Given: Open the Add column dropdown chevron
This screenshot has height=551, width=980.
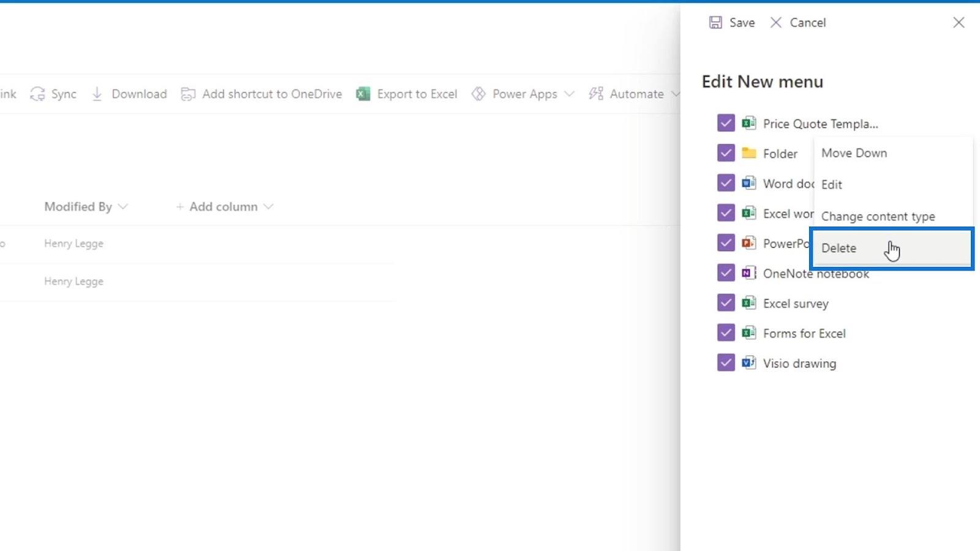Looking at the screenshot, I should (x=268, y=207).
